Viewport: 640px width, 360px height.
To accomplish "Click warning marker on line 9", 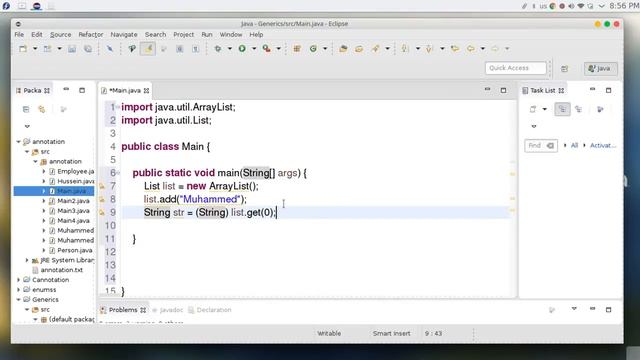I will (x=102, y=213).
